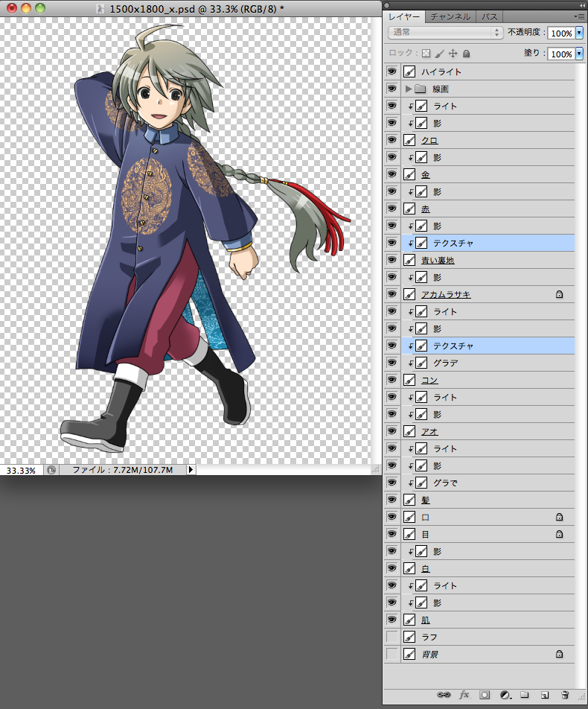Show the 背景 layer
The width and height of the screenshot is (588, 709).
(392, 654)
